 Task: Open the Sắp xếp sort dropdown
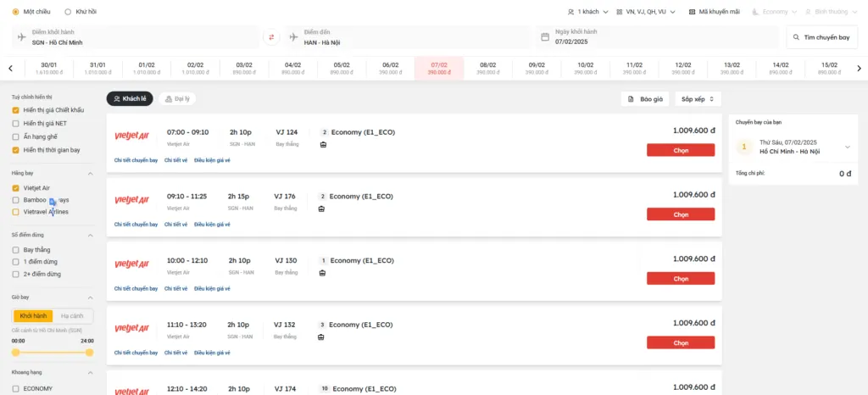698,99
